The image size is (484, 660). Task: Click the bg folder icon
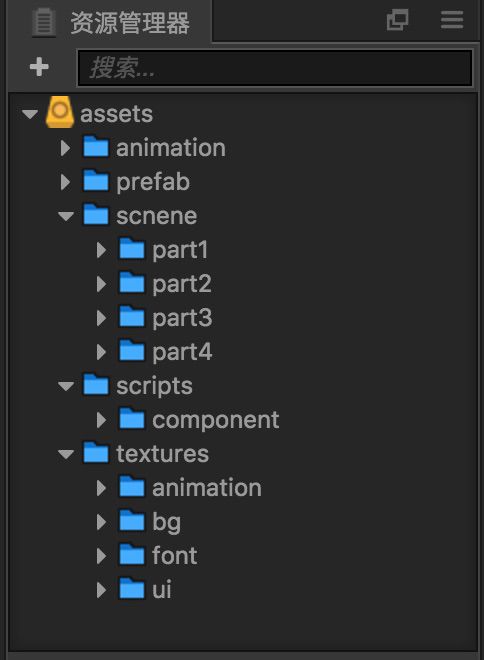tap(132, 521)
